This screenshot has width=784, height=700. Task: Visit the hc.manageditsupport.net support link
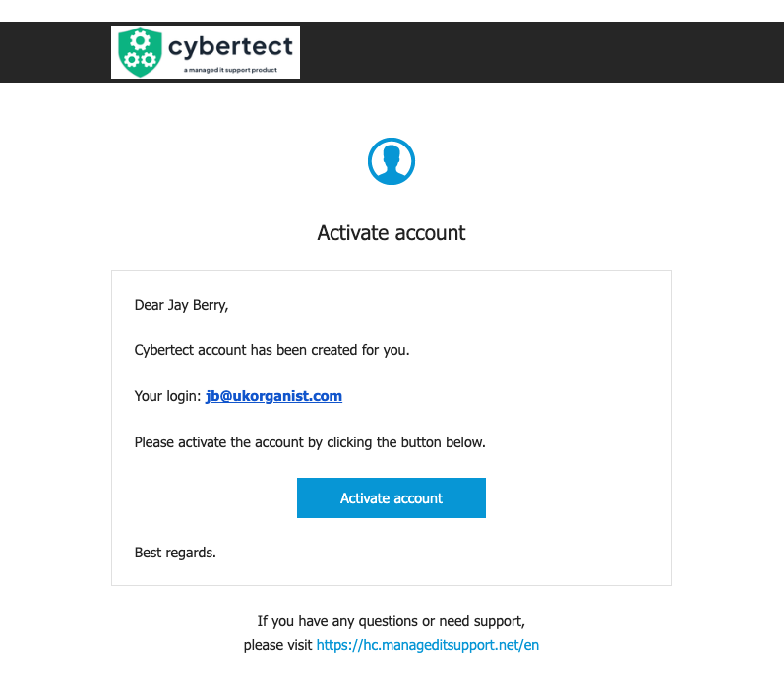click(x=428, y=645)
